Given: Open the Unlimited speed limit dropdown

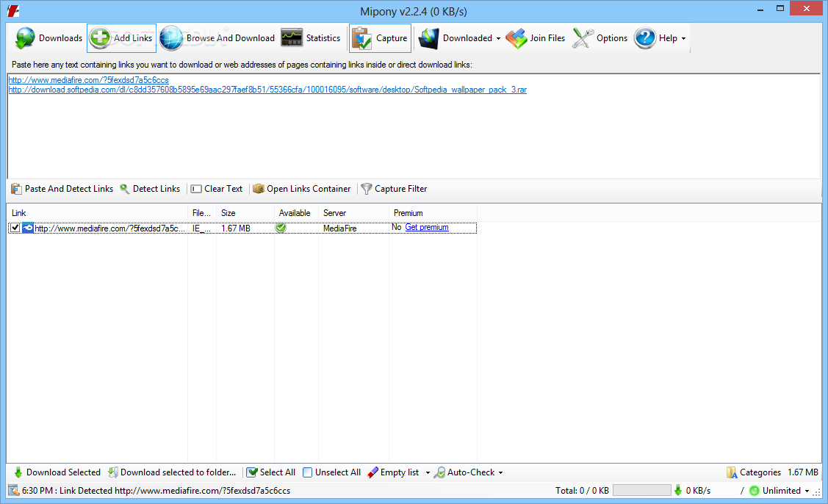Looking at the screenshot, I should point(807,491).
